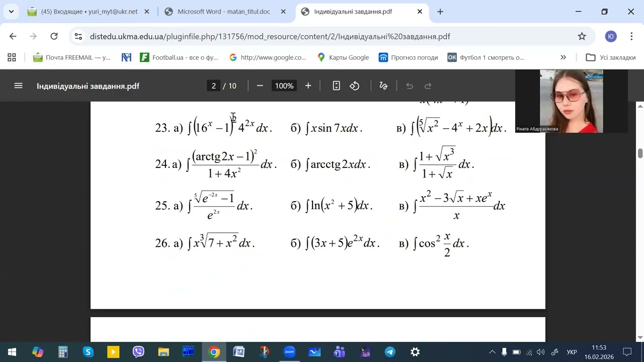Click the PDF toolbar redo arrow
Viewport: 644px width, 362px height.
428,86
